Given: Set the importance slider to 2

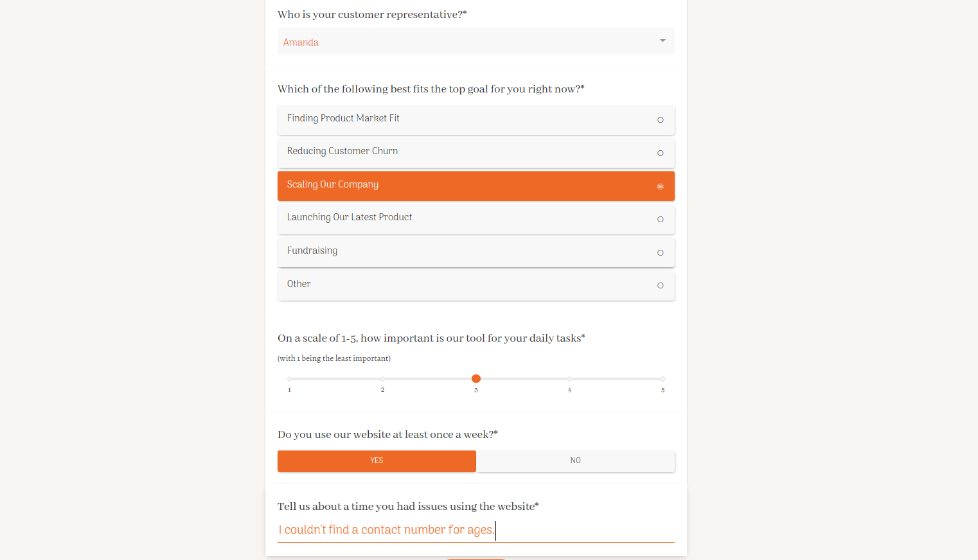Looking at the screenshot, I should click(383, 379).
